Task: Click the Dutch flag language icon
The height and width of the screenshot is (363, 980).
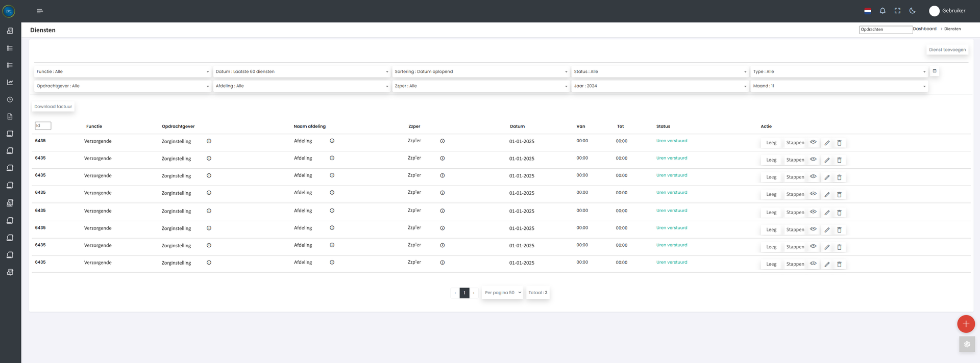Action: (x=868, y=11)
